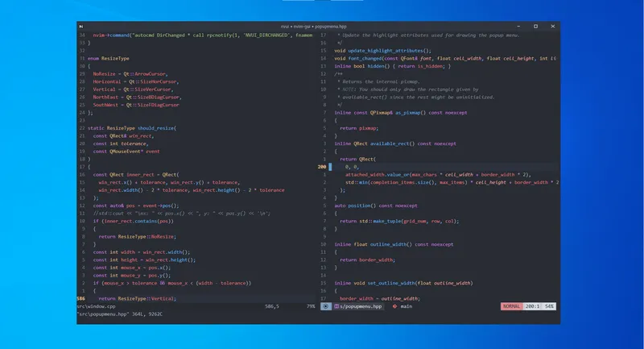Image resolution: width=644 pixels, height=349 pixels.
Task: Click the red git branch icon before main
Action: [394, 306]
